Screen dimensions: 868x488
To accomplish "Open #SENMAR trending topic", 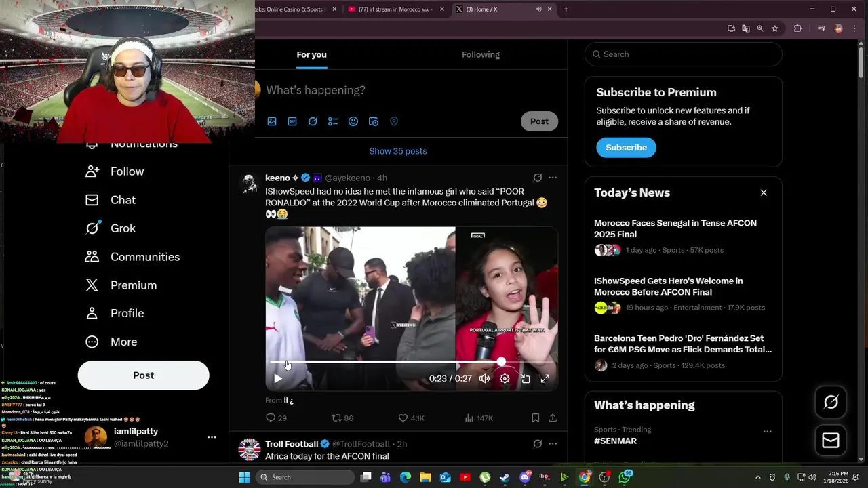I will click(615, 441).
